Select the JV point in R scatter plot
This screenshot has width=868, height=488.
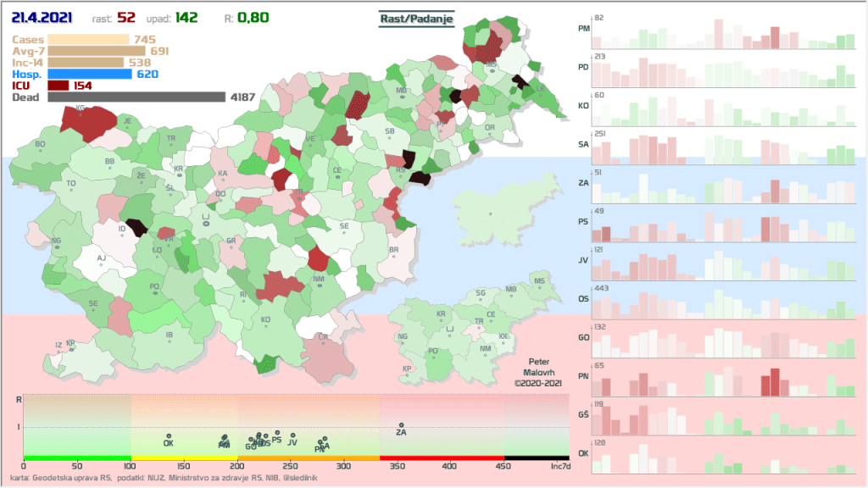click(292, 435)
